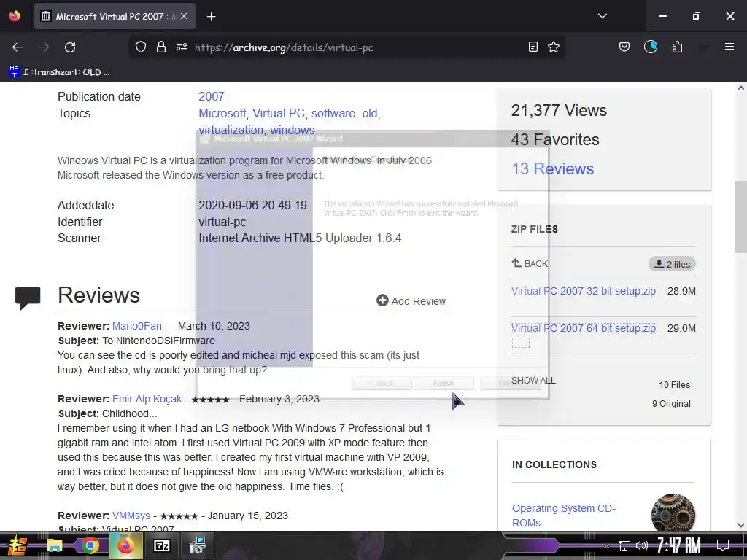
Task: Open File Explorer from the taskbar
Action: (x=54, y=545)
